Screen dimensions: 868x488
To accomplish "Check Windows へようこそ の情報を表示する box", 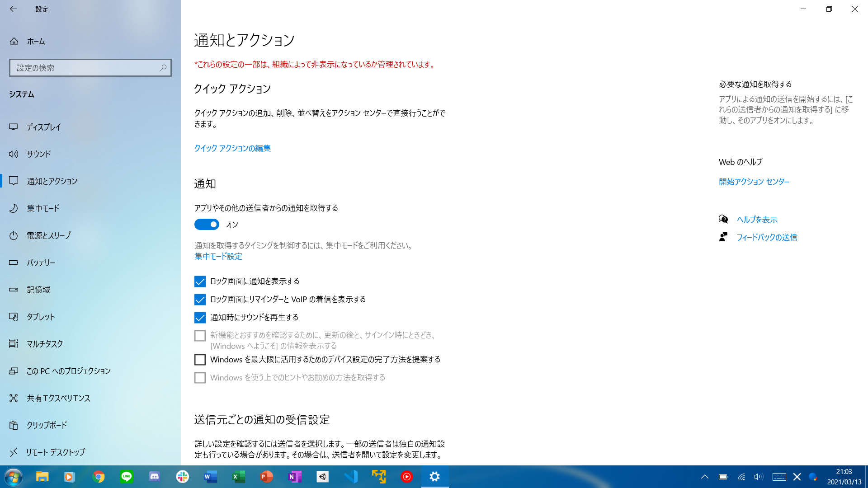I will click(x=200, y=336).
